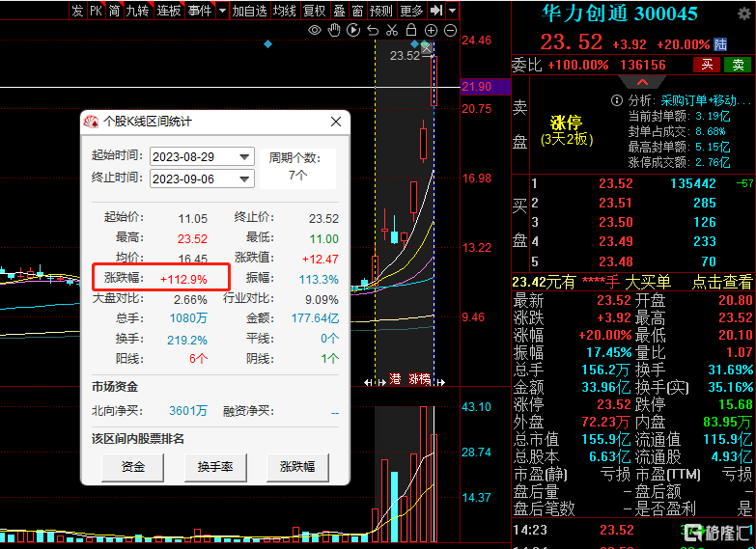This screenshot has height=549, width=756.
Task: Click the 采购订单+移动 analysis link
Action: [x=706, y=100]
